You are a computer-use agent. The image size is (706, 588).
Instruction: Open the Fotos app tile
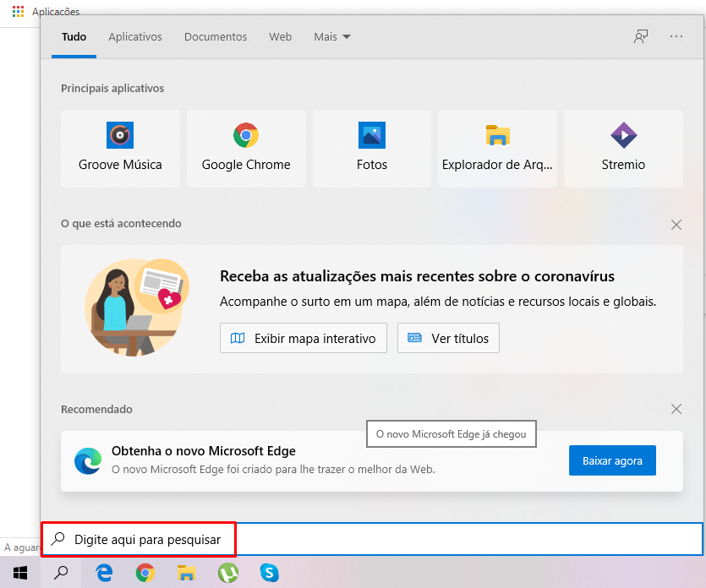pos(371,148)
